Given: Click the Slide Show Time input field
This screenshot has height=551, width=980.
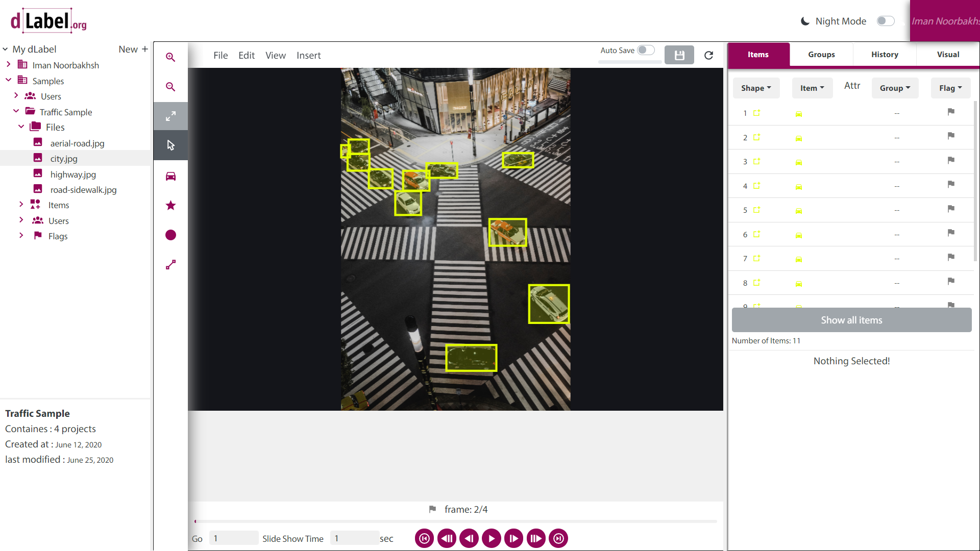Looking at the screenshot, I should [x=354, y=538].
